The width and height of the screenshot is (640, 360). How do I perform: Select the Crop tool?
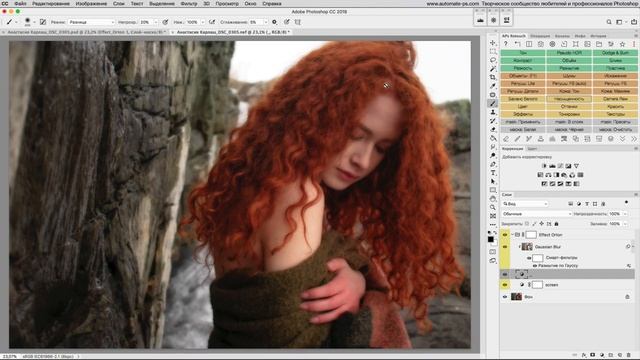pyautogui.click(x=493, y=77)
